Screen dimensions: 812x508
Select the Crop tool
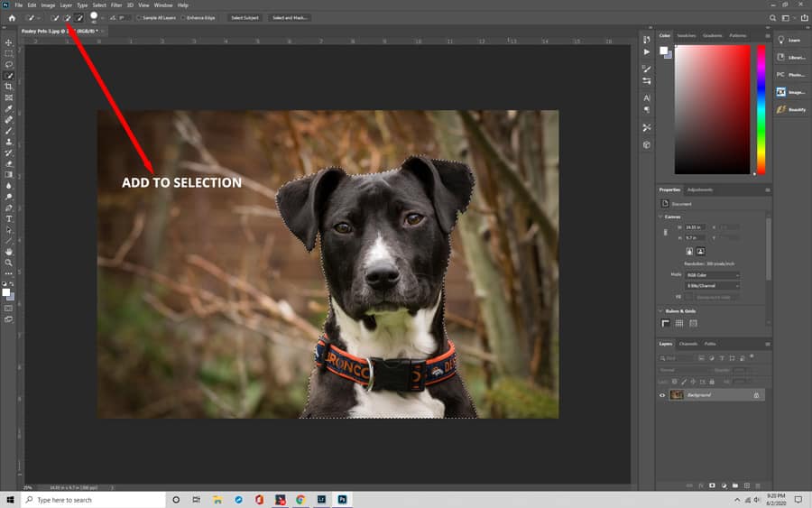point(9,87)
